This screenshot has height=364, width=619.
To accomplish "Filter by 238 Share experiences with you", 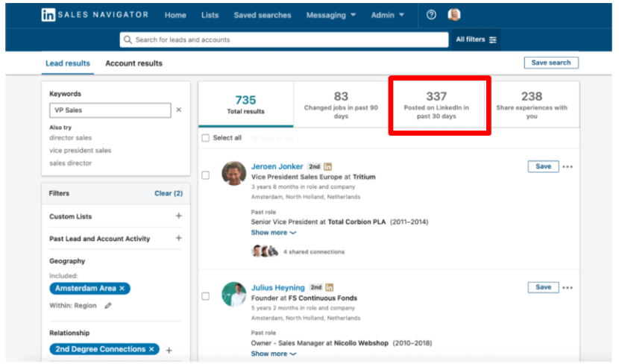I will coord(532,104).
